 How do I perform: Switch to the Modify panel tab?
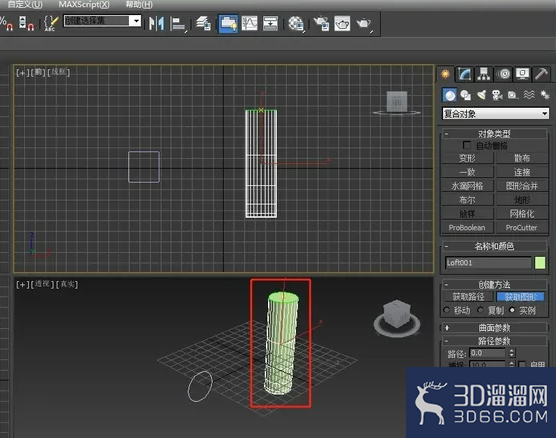click(x=465, y=74)
